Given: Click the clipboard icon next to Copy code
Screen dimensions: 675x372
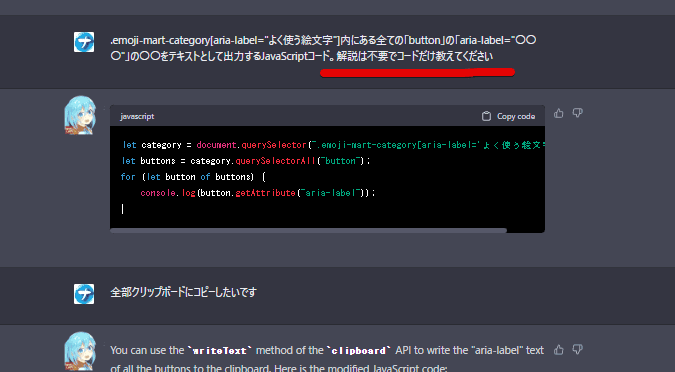Looking at the screenshot, I should (486, 116).
